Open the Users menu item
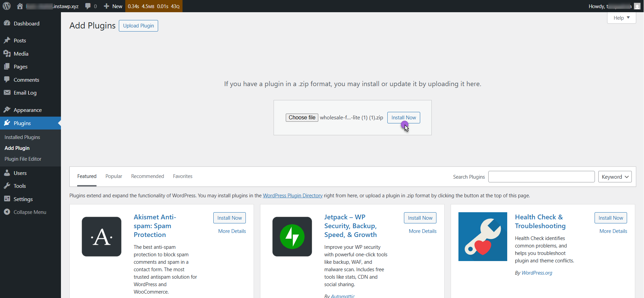Screen dimensions: 644x298 (30, 173)
